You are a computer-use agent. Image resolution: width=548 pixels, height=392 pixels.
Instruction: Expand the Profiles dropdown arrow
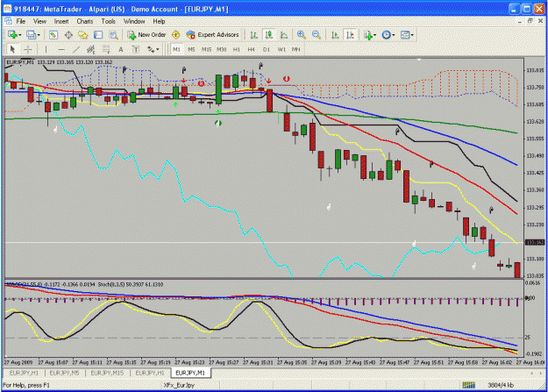coord(39,35)
